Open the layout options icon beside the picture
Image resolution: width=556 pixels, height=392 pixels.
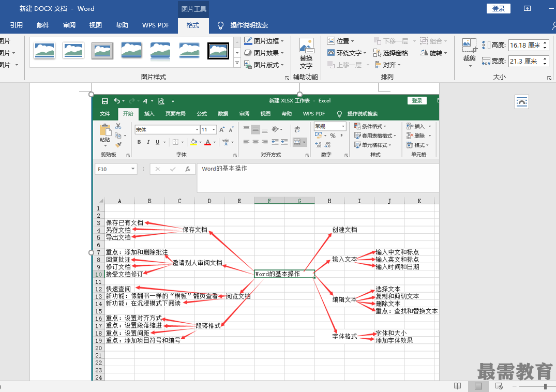pyautogui.click(x=521, y=102)
